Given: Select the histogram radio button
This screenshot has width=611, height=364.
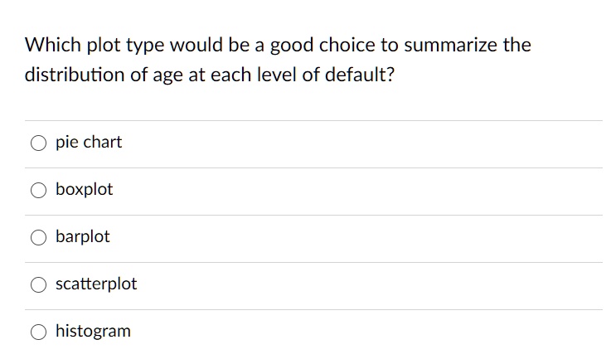Looking at the screenshot, I should pyautogui.click(x=39, y=332).
